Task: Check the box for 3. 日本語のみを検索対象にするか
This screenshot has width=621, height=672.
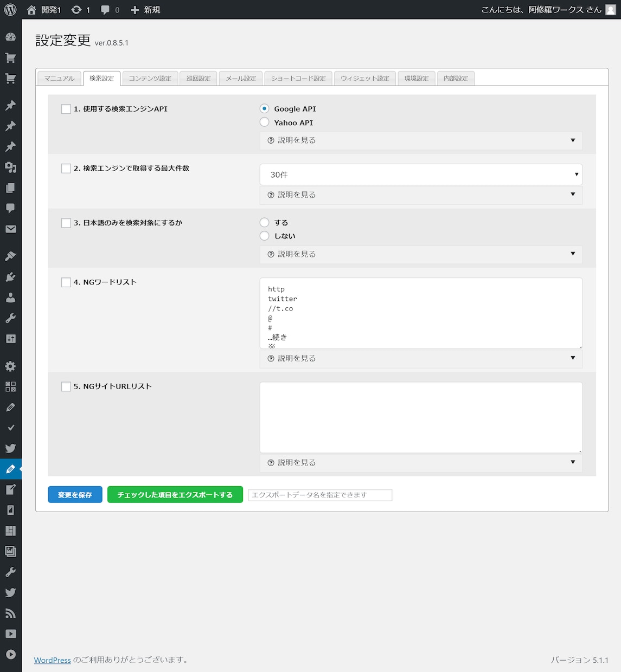Action: (x=66, y=223)
